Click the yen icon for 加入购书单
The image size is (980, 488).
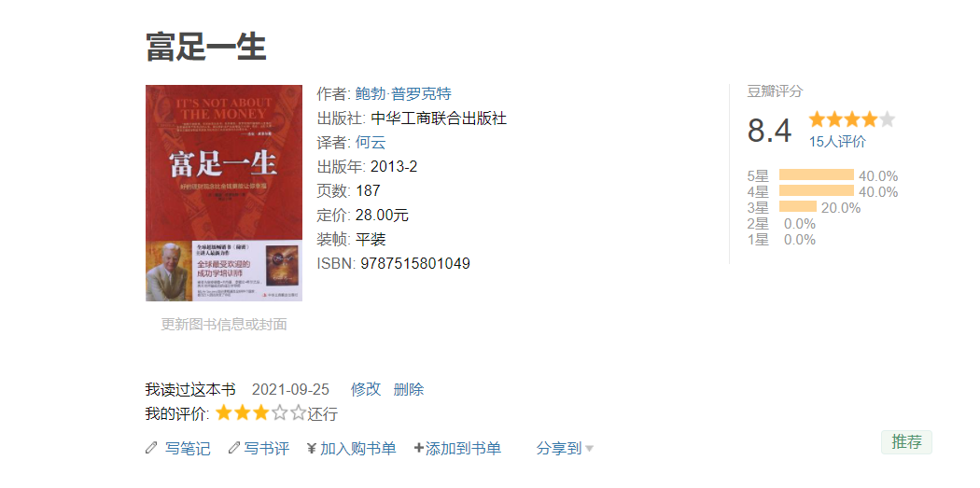pos(312,448)
